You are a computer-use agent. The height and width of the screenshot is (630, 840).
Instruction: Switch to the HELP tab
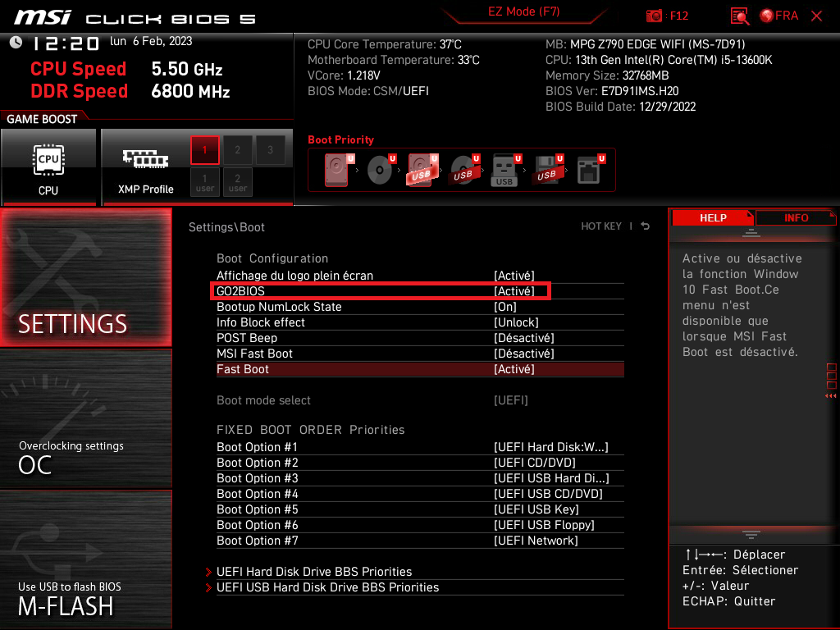(x=713, y=218)
